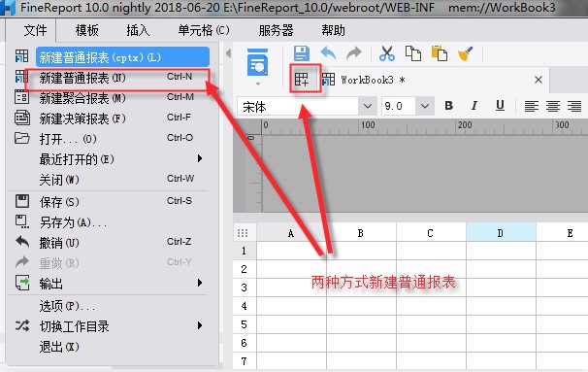This screenshot has width=588, height=372.
Task: Open the 模板 menu
Action: [86, 30]
